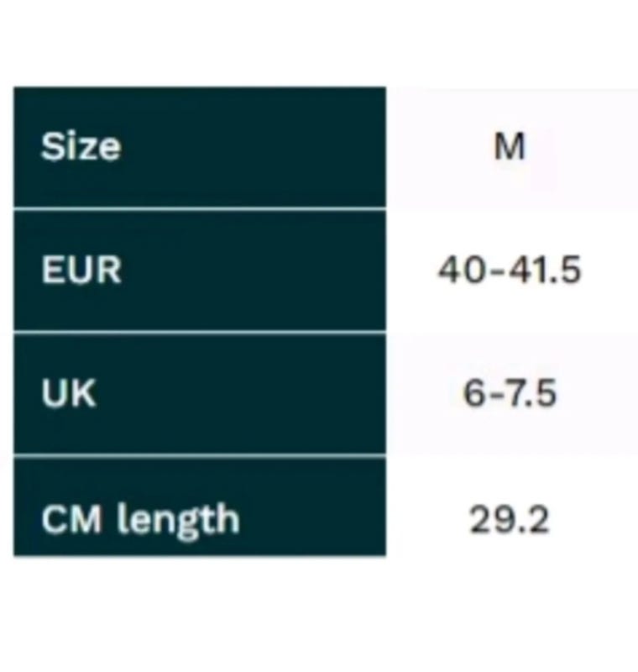Click "6" at the start of the UK range
638x672 pixels.
(474, 393)
